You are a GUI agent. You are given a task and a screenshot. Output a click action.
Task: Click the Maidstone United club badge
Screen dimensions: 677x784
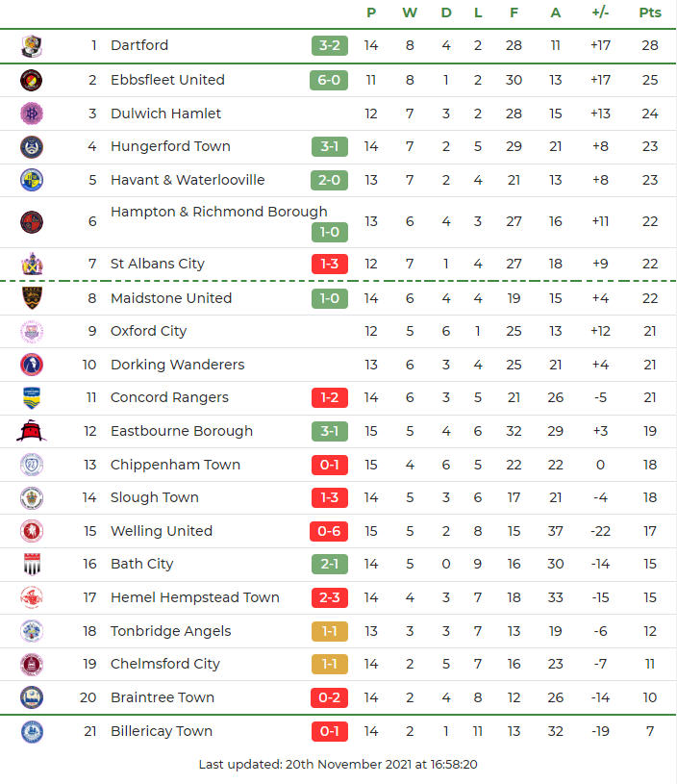(x=32, y=298)
